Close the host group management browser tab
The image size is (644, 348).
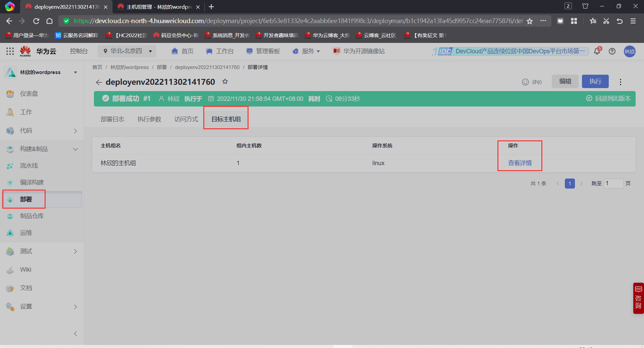198,7
